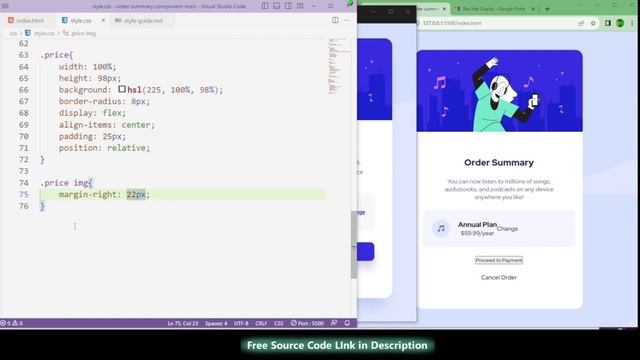Viewport: 640px width, 360px height.
Task: Open the VS Code hamburger menu
Action: [x=5, y=6]
